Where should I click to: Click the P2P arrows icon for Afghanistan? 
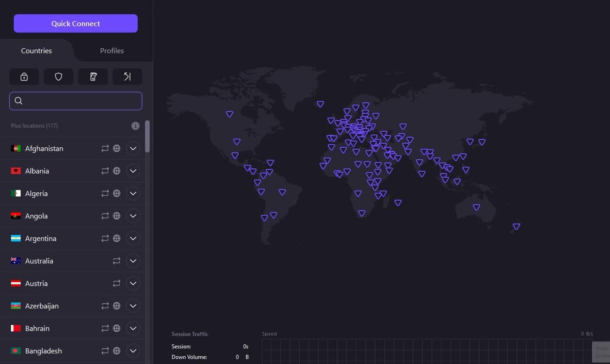[105, 148]
